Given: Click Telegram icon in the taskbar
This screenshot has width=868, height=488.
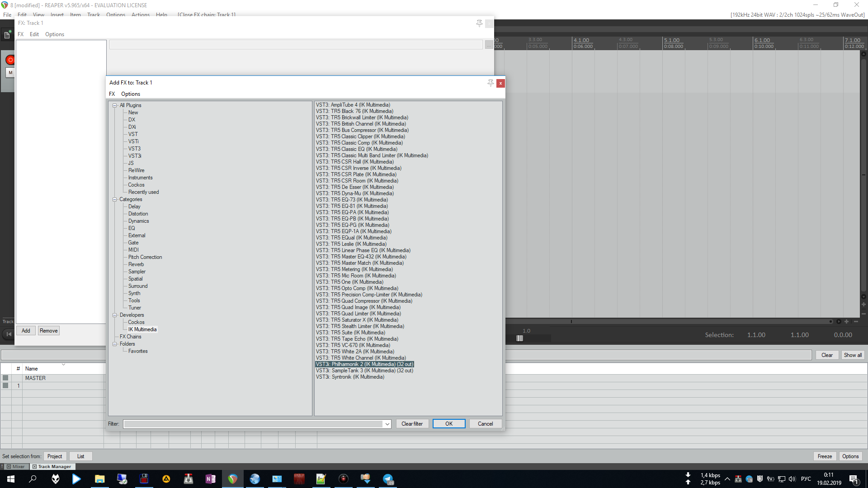Looking at the screenshot, I should [x=388, y=479].
